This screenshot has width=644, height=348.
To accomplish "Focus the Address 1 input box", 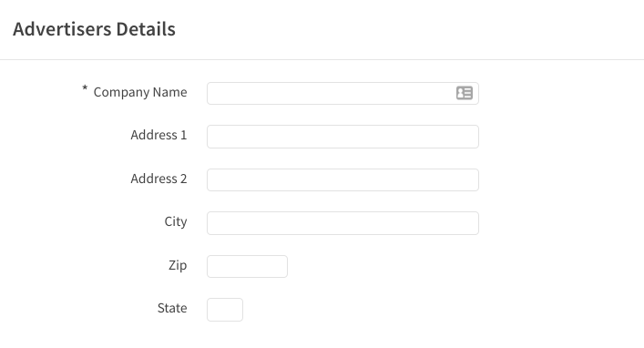I will tap(342, 137).
